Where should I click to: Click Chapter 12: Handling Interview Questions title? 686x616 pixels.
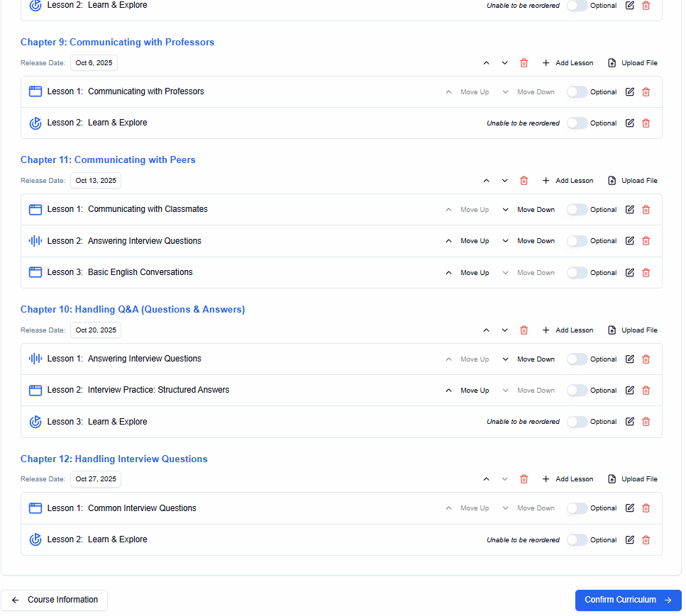(114, 459)
